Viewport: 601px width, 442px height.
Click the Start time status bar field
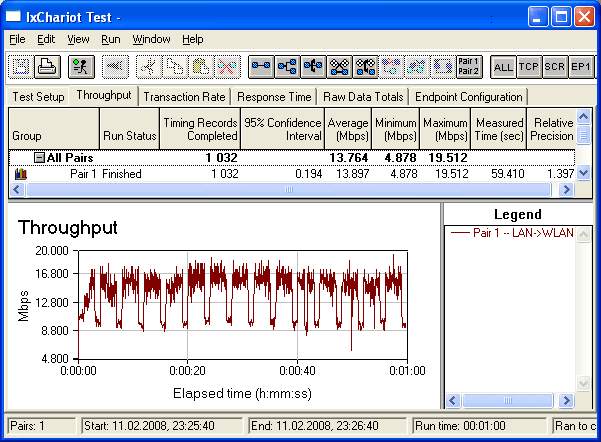click(x=162, y=426)
